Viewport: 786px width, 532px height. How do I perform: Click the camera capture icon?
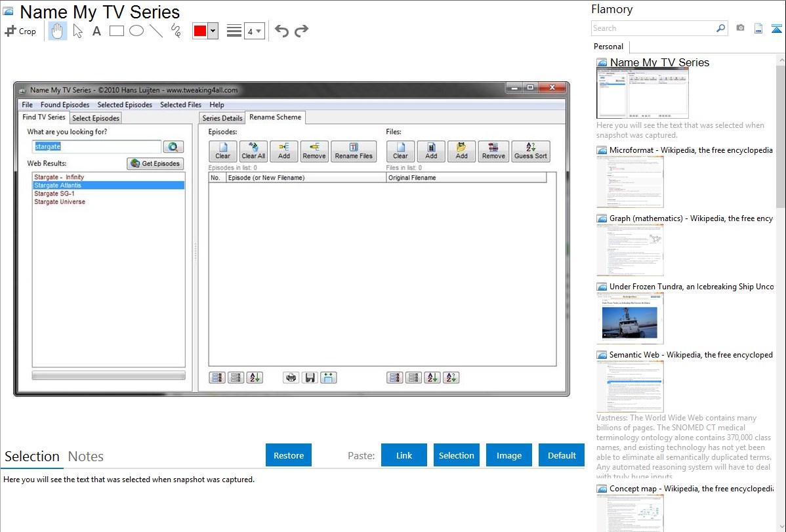click(740, 28)
